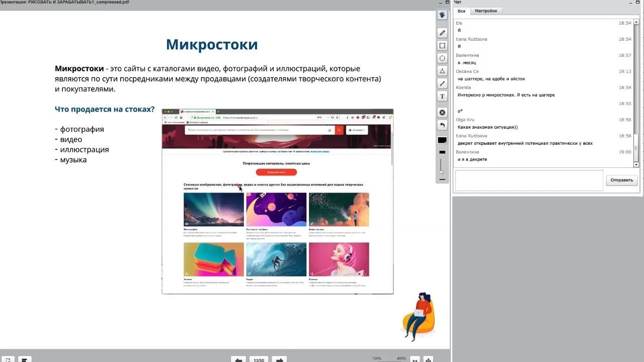The width and height of the screenshot is (644, 362).
Task: Send the message with Отправить
Action: coord(622,180)
